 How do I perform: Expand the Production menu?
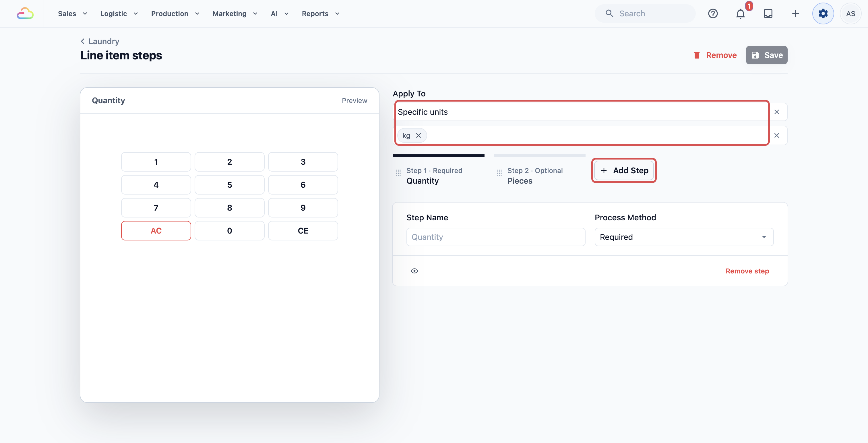tap(175, 13)
